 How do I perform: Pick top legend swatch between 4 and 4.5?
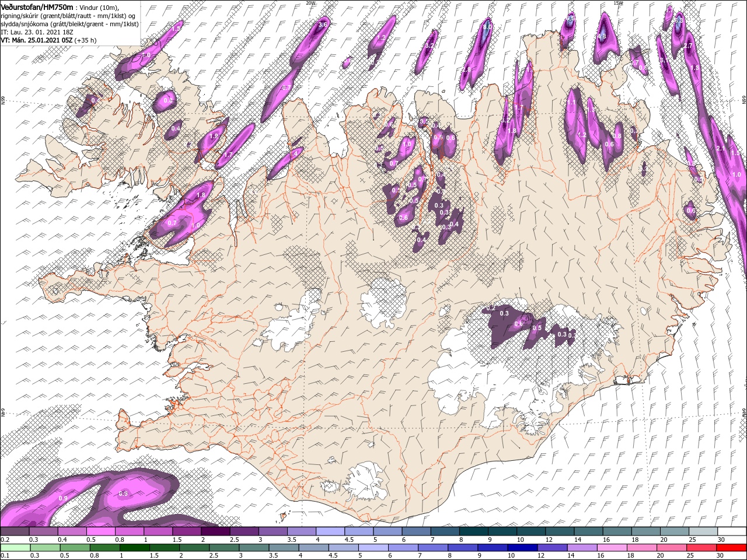tap(330, 531)
